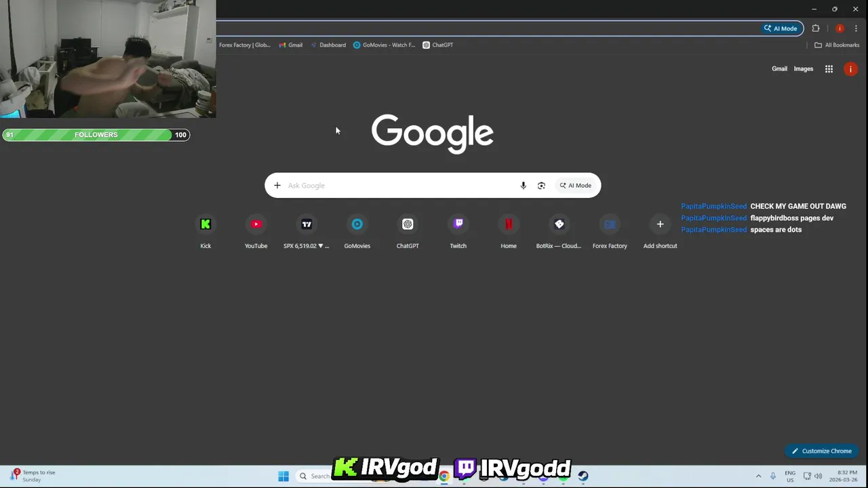Open the ChatGPT shortcut tile
The image size is (868, 488).
(408, 232)
